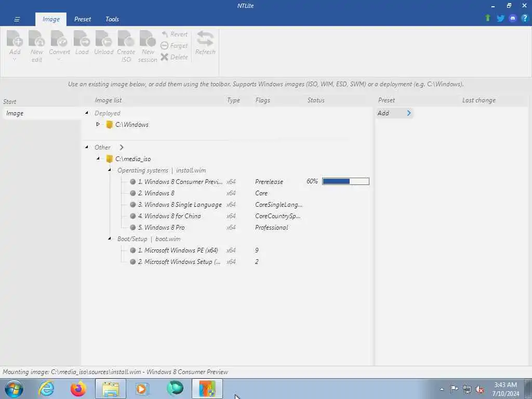Select the C:\Windows folder icon

point(109,125)
